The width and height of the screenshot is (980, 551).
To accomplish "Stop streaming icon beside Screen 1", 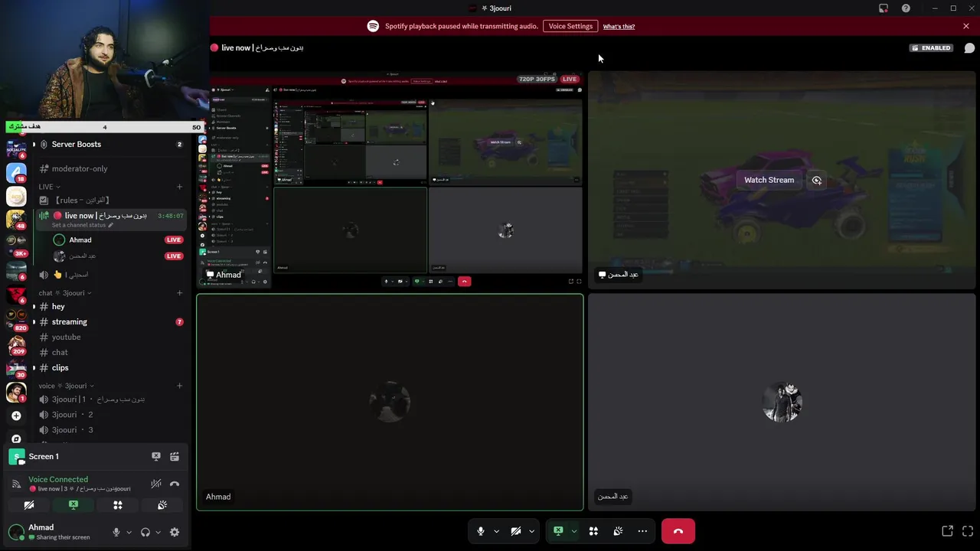I will 156,457.
